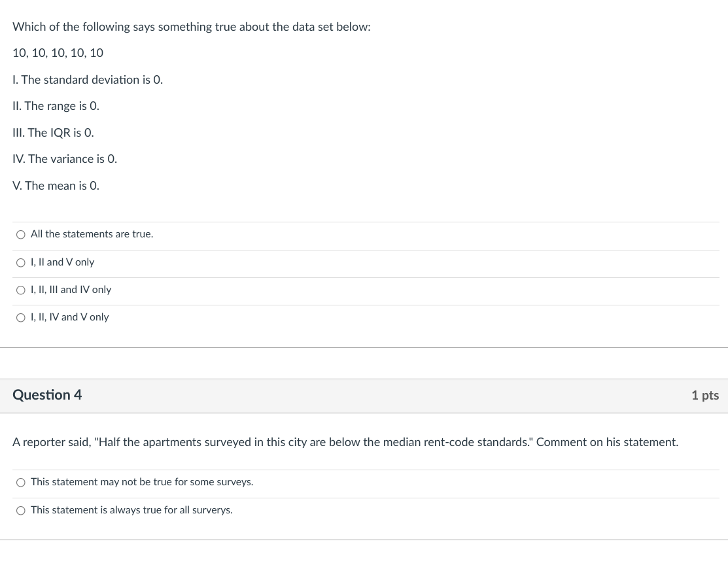Select "All the statements are true." option
The height and width of the screenshot is (569, 728).
(x=20, y=234)
